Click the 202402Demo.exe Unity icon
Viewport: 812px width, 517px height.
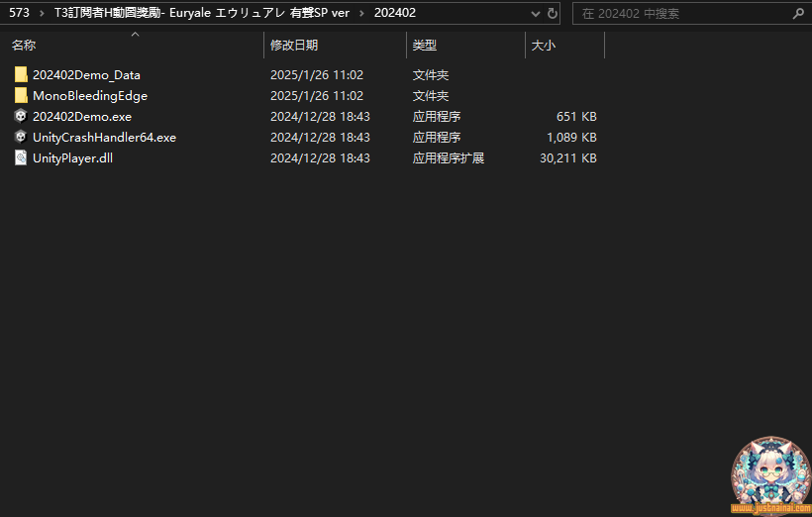(21, 116)
